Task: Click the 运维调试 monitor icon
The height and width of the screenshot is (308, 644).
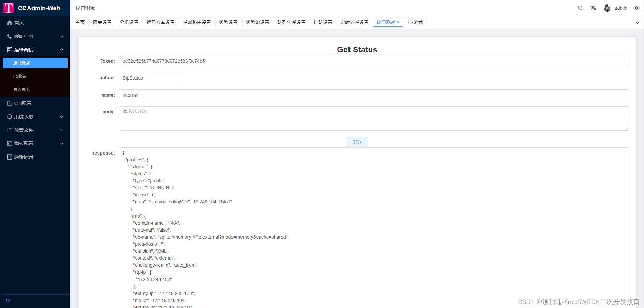Action: 9,50
